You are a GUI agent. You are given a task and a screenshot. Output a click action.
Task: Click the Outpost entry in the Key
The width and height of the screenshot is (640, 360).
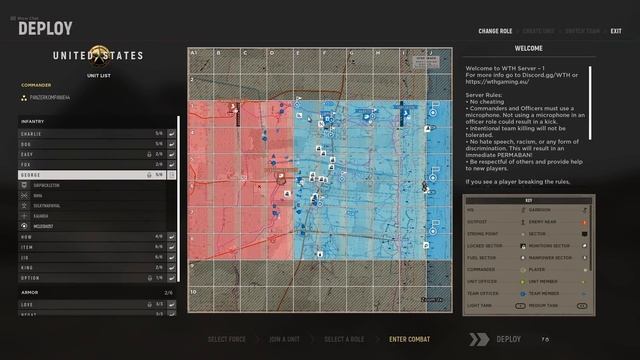(x=477, y=222)
